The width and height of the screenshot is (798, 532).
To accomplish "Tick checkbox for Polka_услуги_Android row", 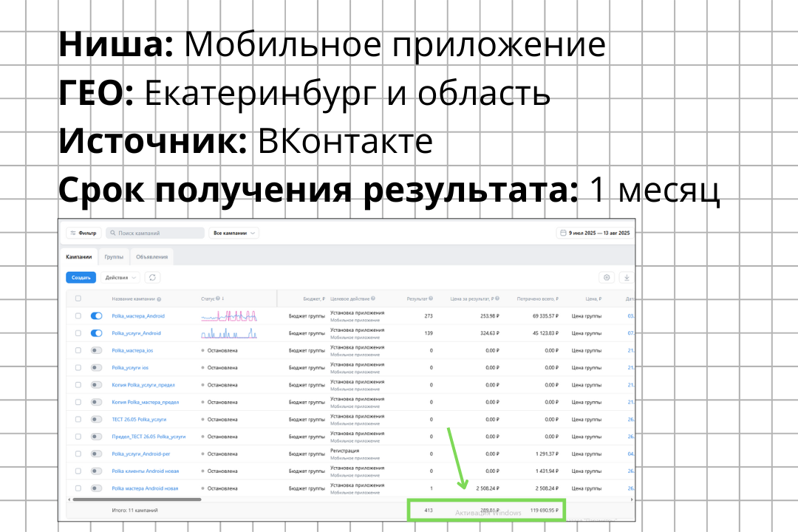I will [x=78, y=333].
